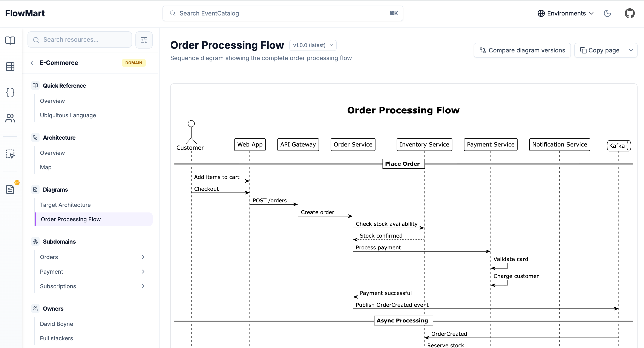This screenshot has width=644, height=348.
Task: Open the documentation book icon in the sidebar
Action: coord(10,40)
